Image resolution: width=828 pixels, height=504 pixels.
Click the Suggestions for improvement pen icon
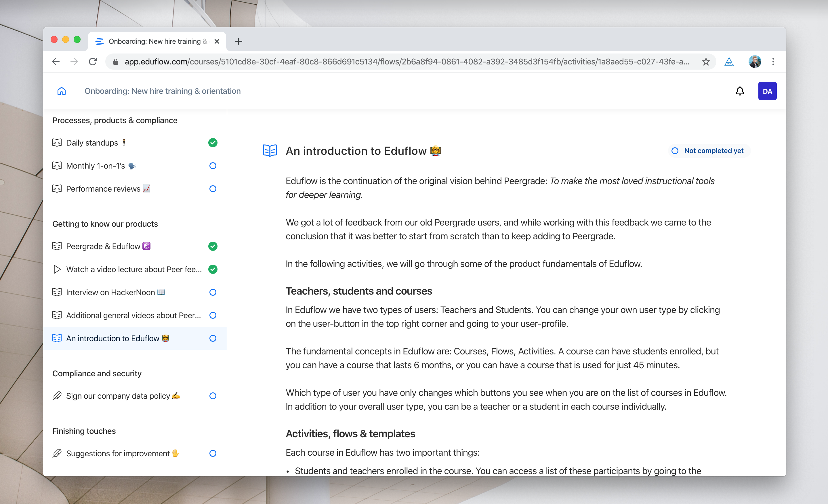click(x=57, y=453)
